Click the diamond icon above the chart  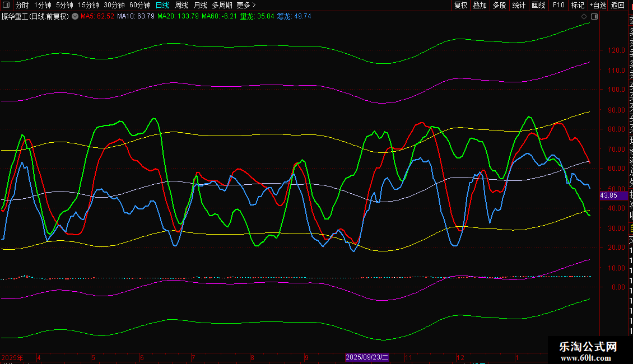click(584, 16)
